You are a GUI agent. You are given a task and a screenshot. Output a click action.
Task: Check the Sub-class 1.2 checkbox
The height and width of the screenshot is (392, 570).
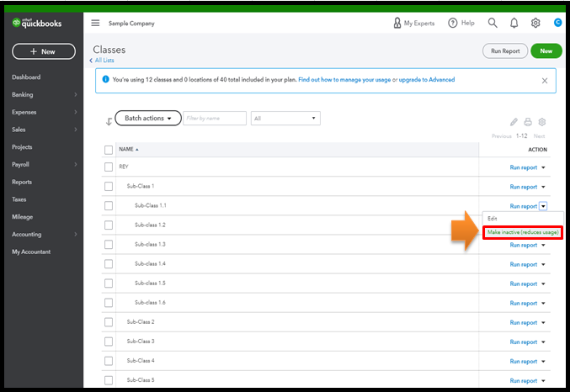pyautogui.click(x=109, y=225)
